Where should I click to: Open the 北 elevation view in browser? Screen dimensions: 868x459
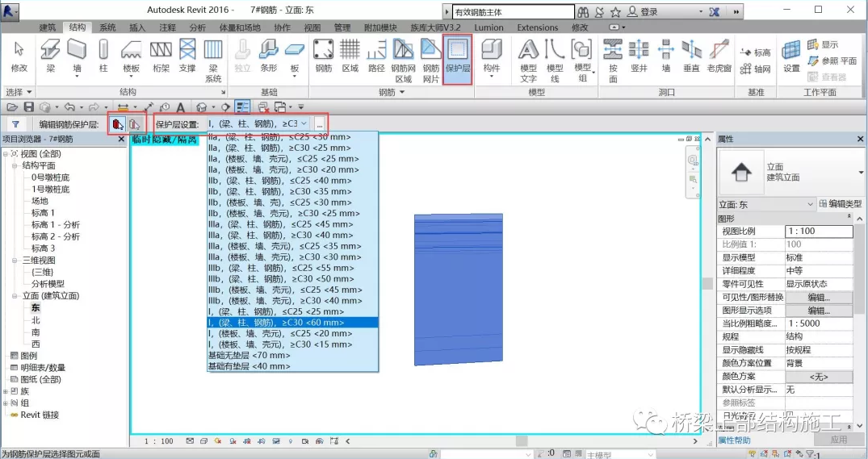[36, 320]
